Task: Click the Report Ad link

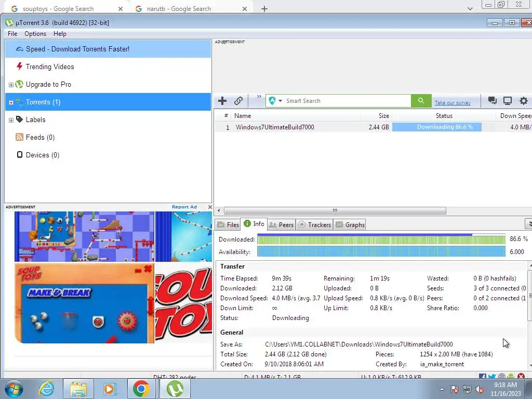Action: pos(184,207)
